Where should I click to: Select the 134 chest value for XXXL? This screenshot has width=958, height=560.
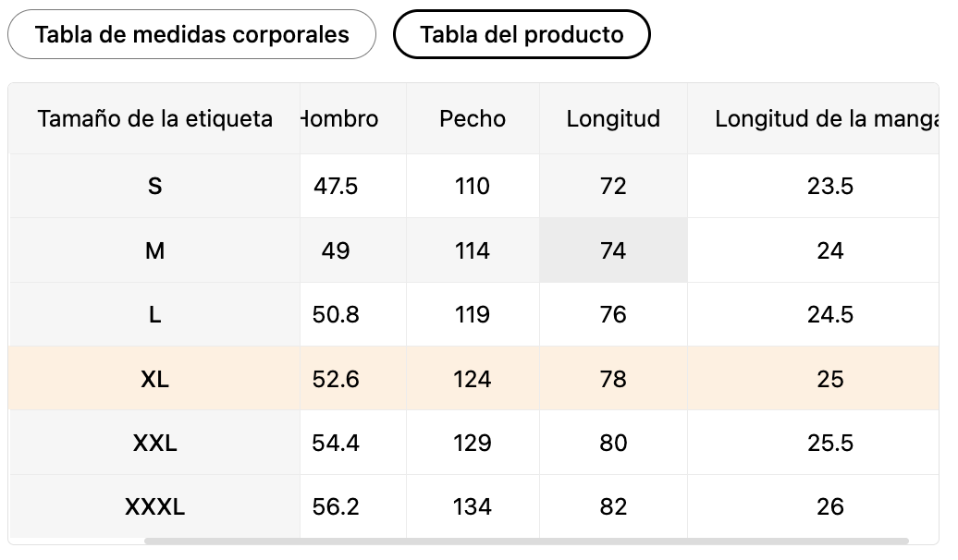[473, 506]
